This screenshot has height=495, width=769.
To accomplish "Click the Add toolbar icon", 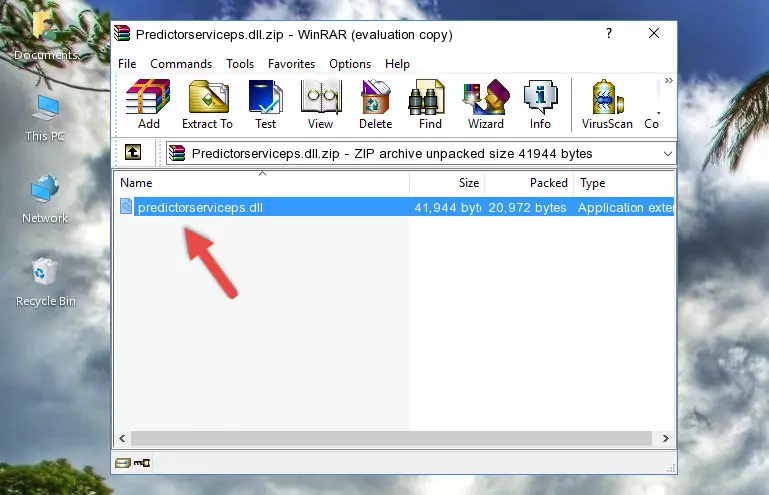I will pyautogui.click(x=148, y=104).
